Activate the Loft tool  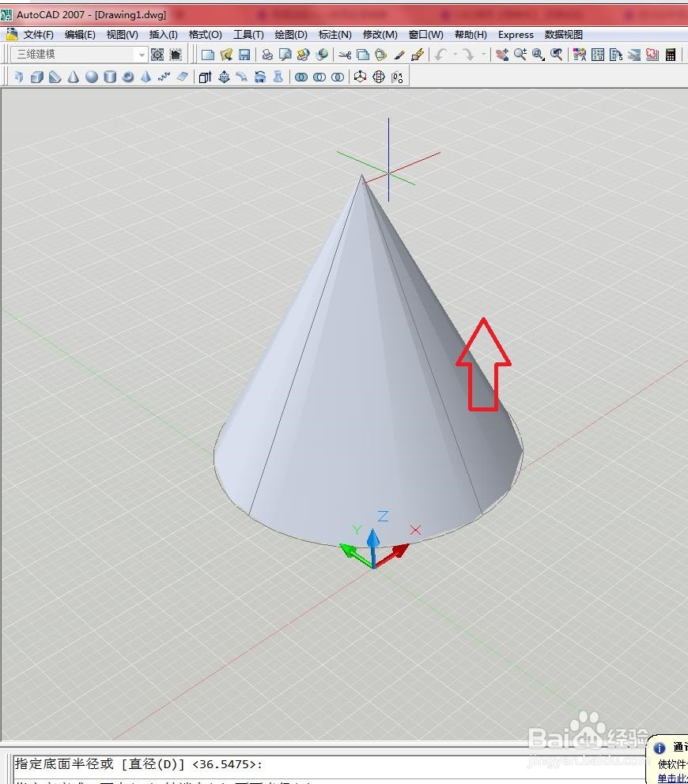[278, 77]
